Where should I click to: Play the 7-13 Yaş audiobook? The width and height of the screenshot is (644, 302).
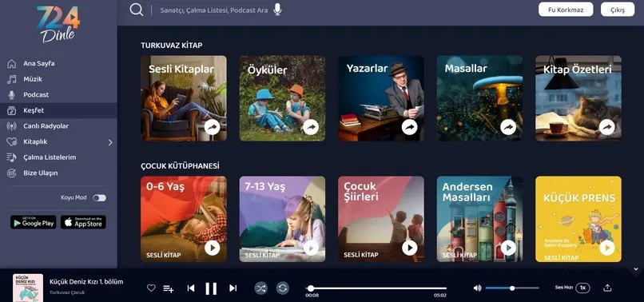coord(311,248)
